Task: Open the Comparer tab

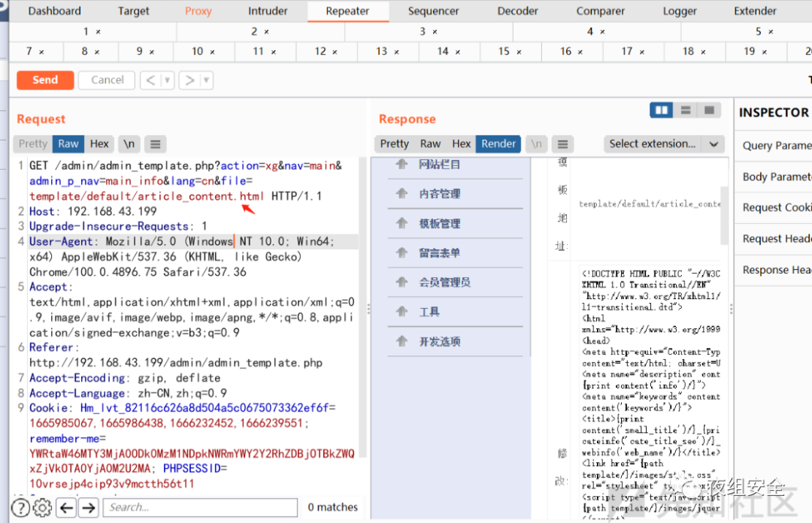Action: pos(601,11)
